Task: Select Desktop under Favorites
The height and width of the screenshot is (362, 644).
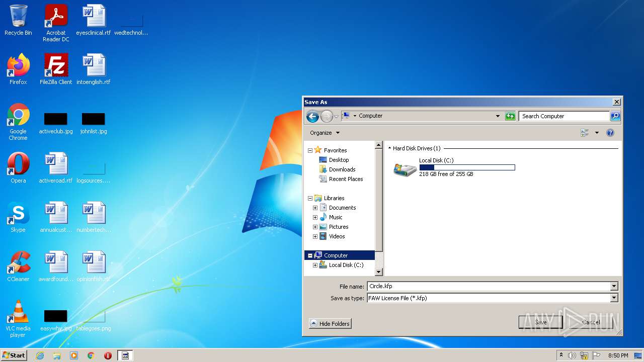Action: (x=339, y=160)
